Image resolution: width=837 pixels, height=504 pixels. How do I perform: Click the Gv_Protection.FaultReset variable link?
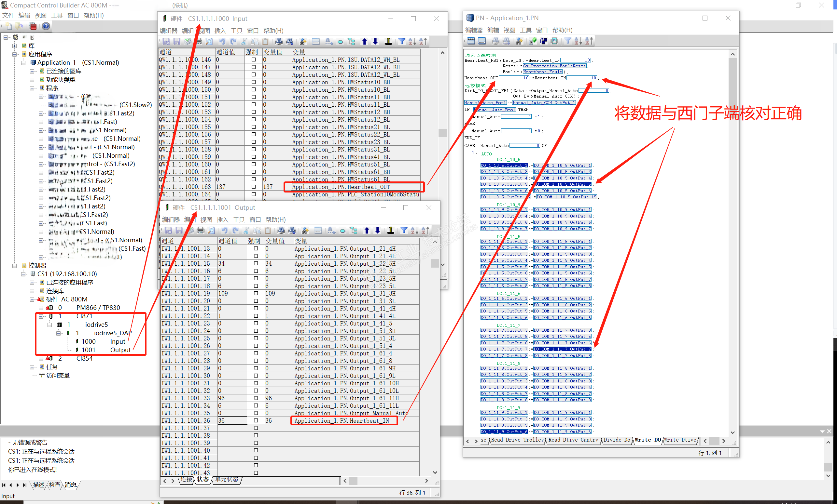[555, 66]
